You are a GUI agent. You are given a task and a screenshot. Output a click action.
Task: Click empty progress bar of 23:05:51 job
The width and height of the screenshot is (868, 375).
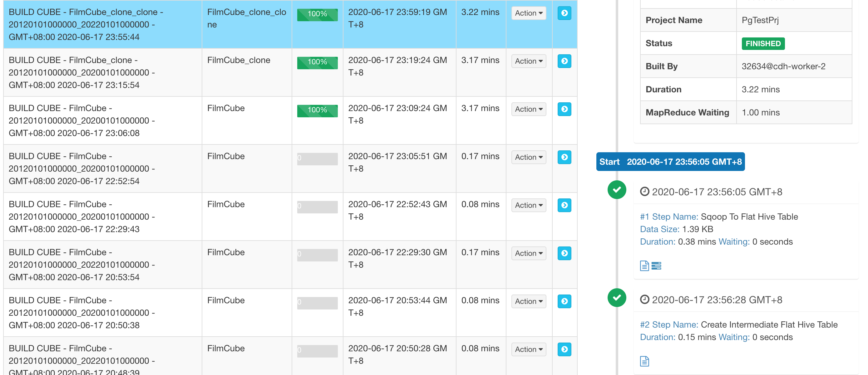[x=317, y=158]
